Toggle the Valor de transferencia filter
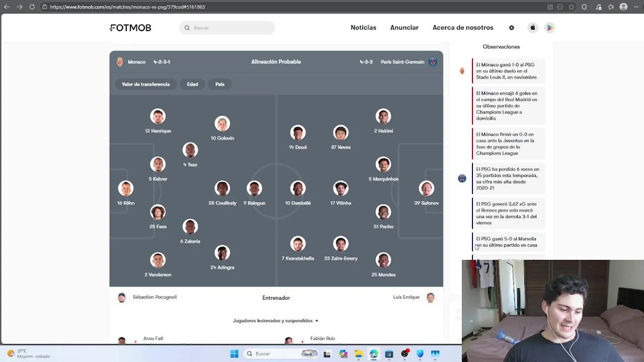Screen dimensions: 644x362 click(x=146, y=84)
